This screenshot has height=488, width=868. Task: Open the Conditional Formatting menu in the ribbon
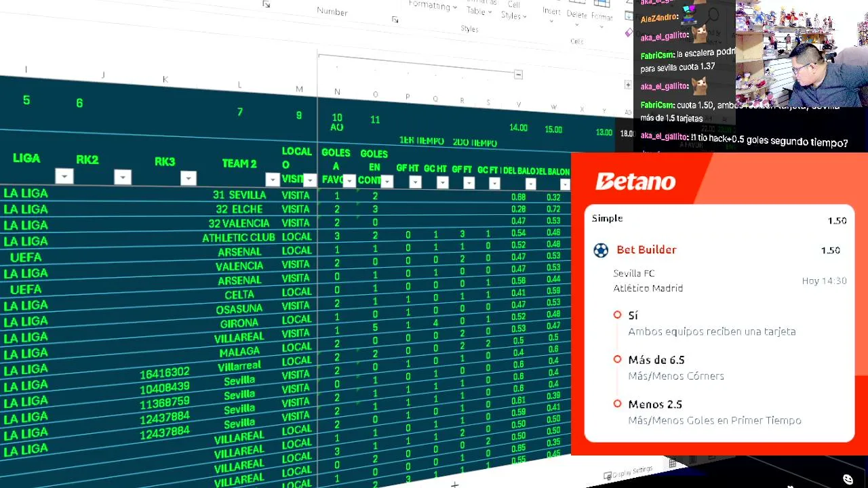[433, 6]
